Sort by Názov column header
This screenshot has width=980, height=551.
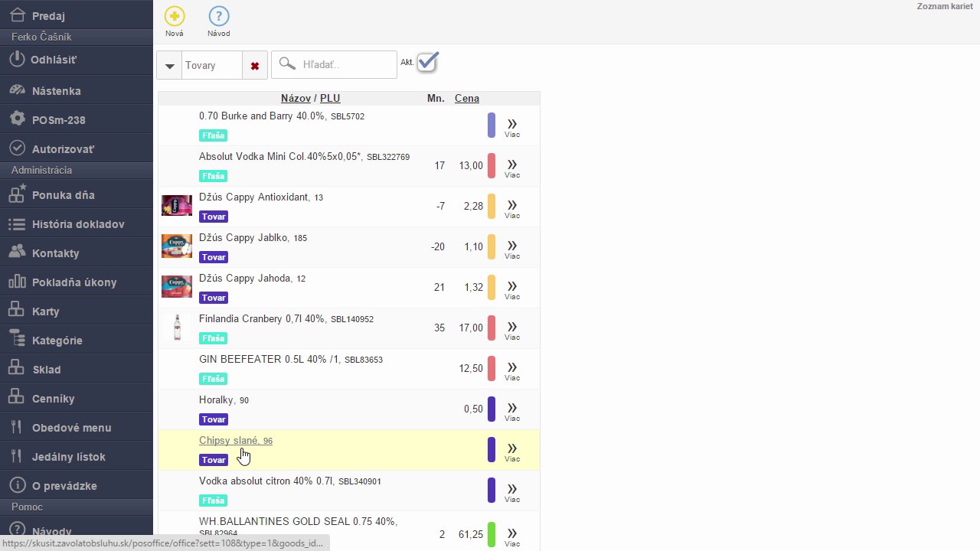point(296,98)
